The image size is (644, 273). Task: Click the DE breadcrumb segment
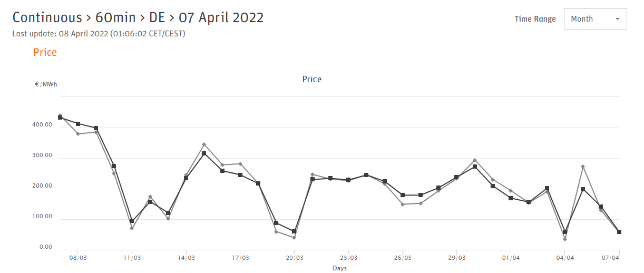point(157,17)
